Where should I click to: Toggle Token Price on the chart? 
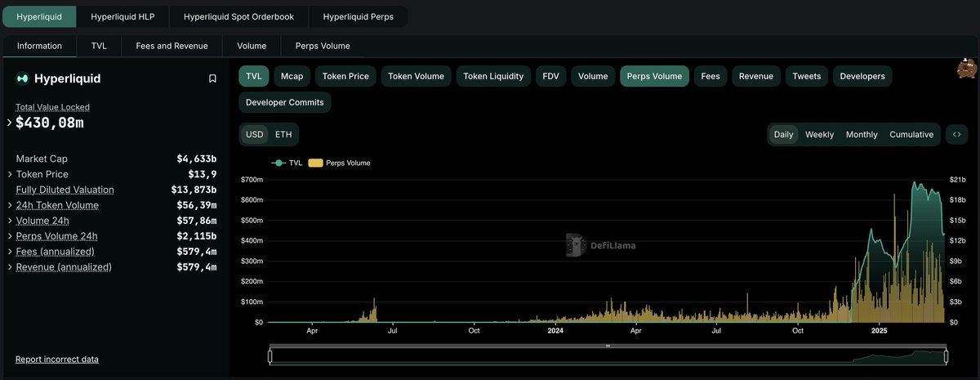tap(345, 76)
